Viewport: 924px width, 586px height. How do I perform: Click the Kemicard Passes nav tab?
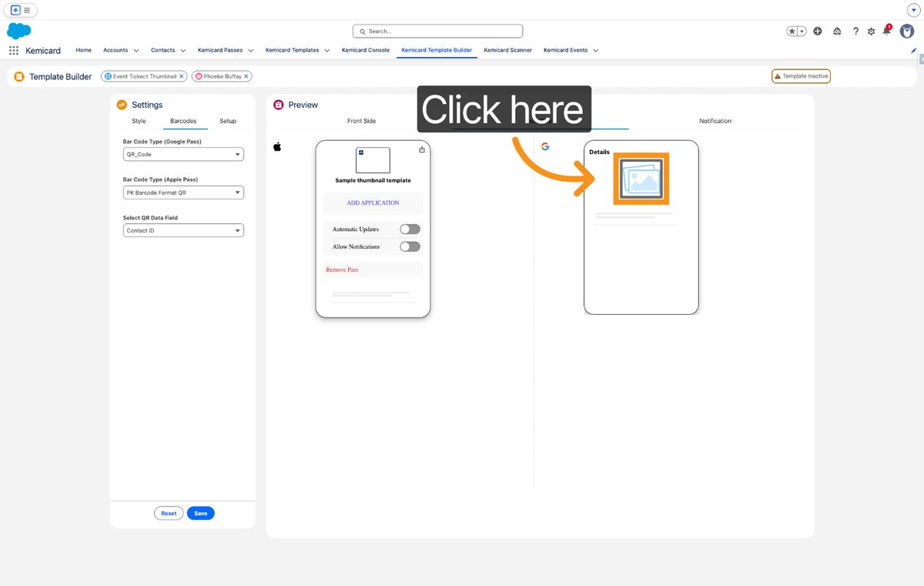[x=220, y=50]
